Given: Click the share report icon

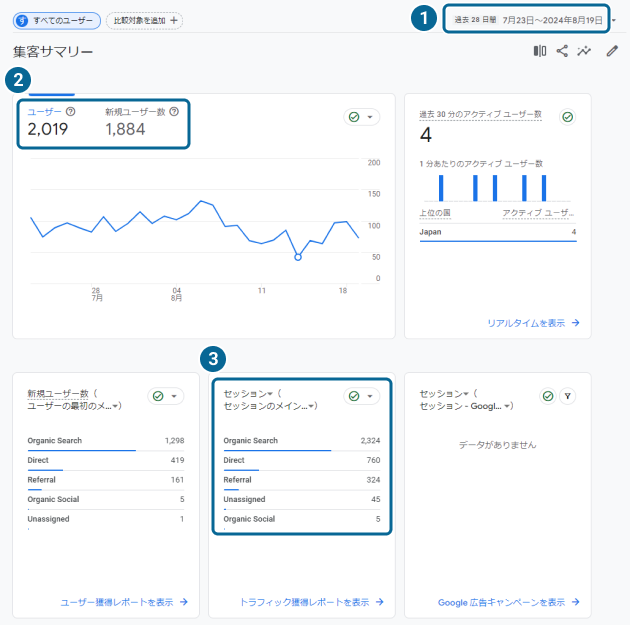Looking at the screenshot, I should [x=562, y=51].
